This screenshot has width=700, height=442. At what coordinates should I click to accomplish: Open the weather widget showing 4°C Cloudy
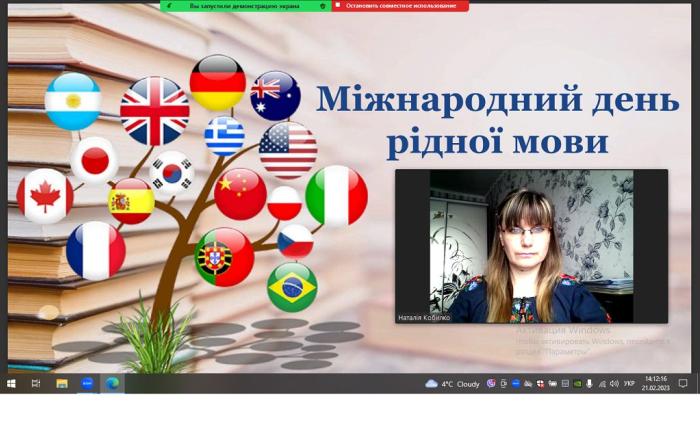[452, 383]
